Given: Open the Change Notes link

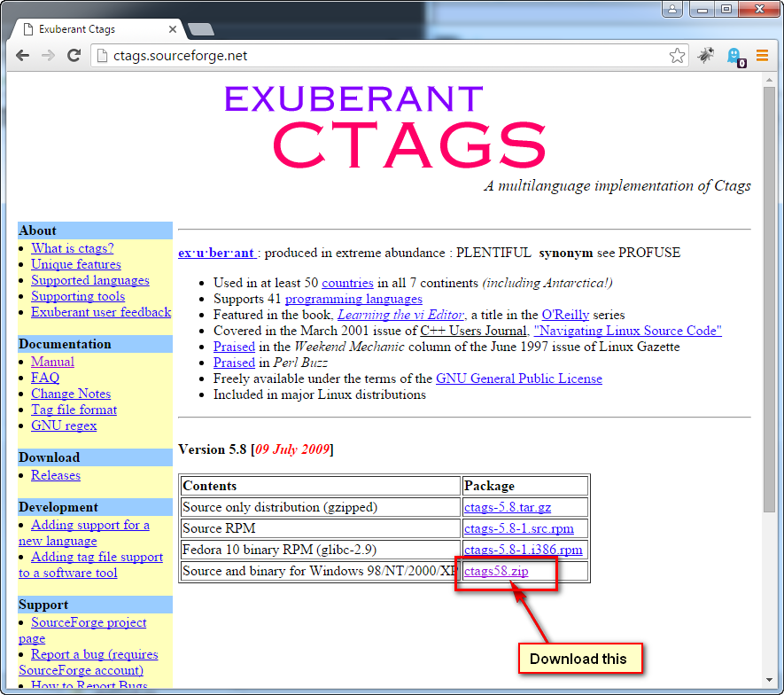Looking at the screenshot, I should coord(71,394).
